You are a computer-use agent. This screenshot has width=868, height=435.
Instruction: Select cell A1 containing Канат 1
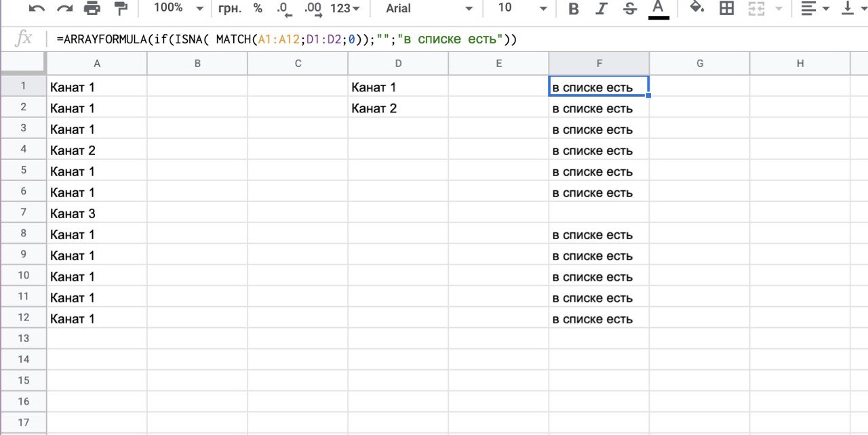[x=97, y=86]
